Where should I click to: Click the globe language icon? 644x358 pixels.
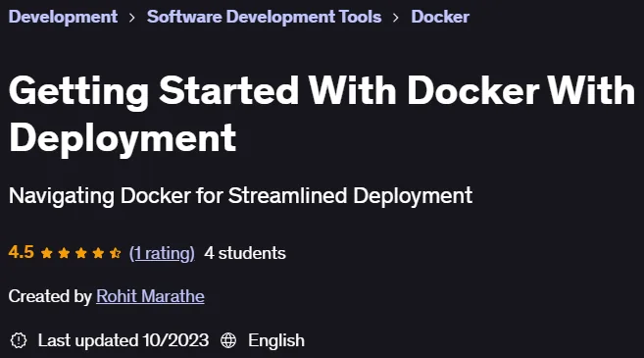click(x=228, y=340)
